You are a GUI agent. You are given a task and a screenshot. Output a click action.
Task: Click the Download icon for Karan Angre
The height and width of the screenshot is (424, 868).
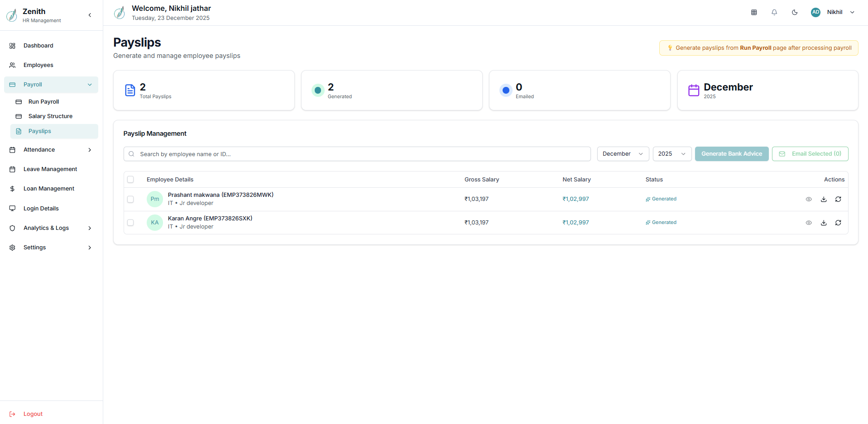click(824, 223)
